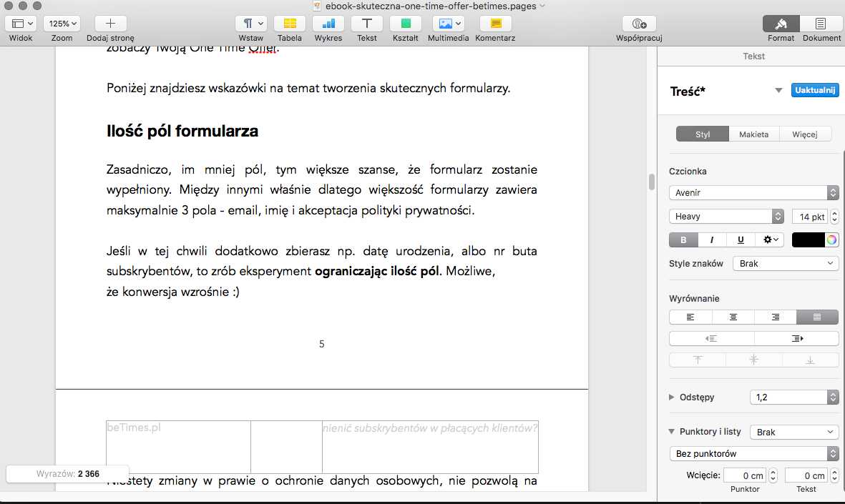
Task: Adjust the Punktor indent stepper
Action: (772, 475)
